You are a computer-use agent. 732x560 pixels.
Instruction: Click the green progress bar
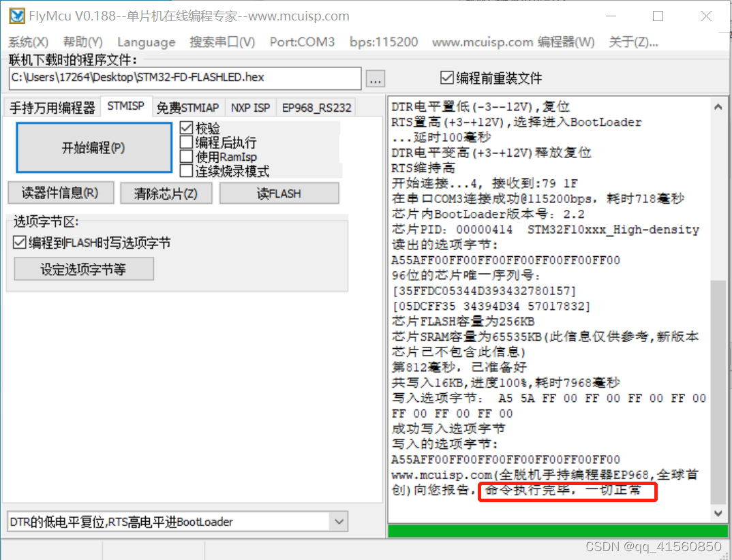pyautogui.click(x=558, y=531)
